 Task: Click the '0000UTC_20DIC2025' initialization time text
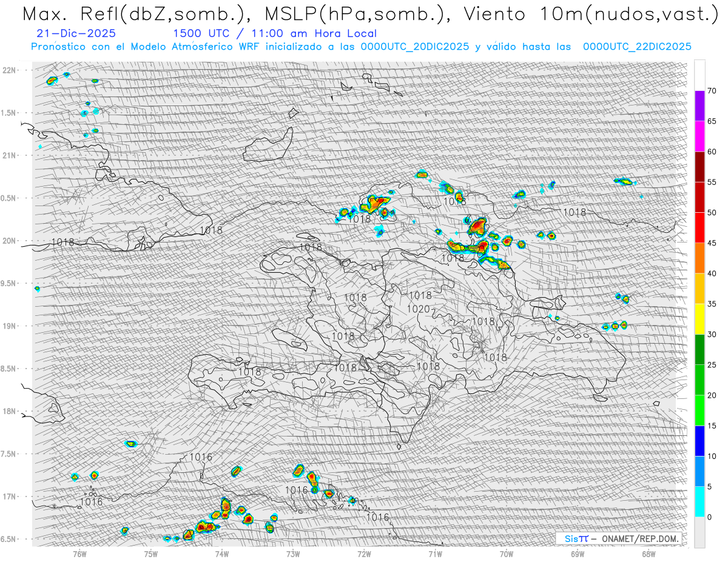415,47
